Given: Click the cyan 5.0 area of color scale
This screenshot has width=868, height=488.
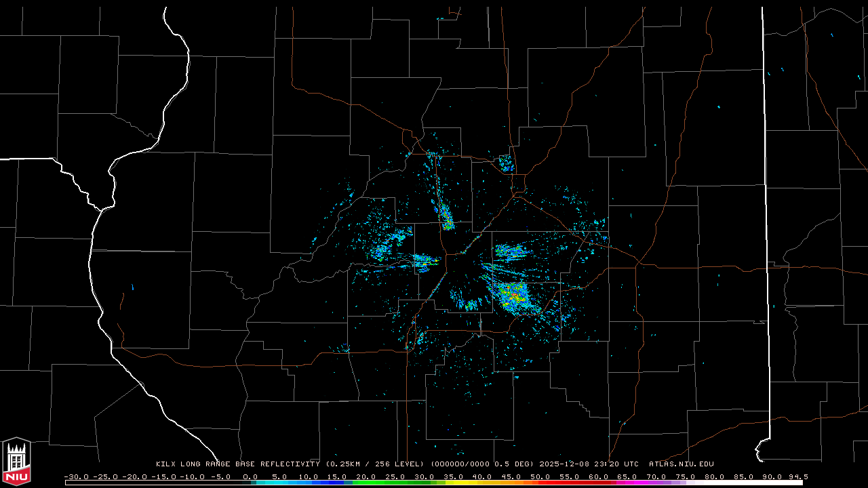Looking at the screenshot, I should (279, 483).
